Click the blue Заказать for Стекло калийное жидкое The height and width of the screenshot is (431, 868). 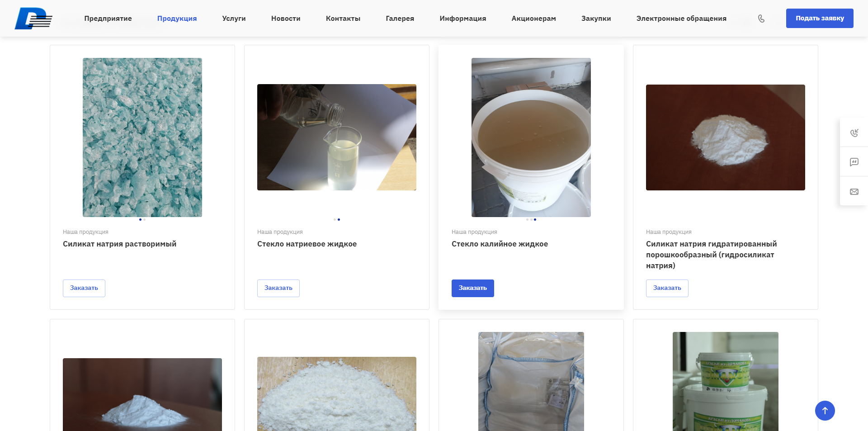tap(473, 288)
